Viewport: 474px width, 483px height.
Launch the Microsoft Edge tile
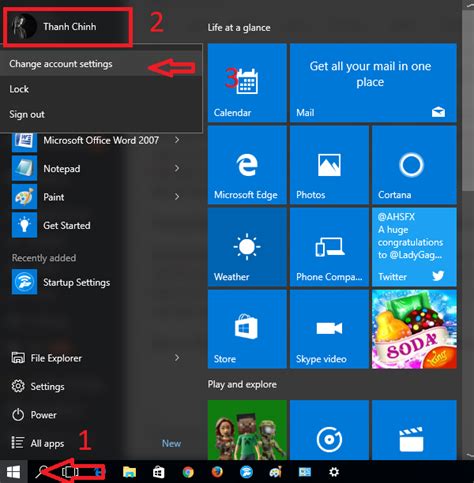coord(247,165)
